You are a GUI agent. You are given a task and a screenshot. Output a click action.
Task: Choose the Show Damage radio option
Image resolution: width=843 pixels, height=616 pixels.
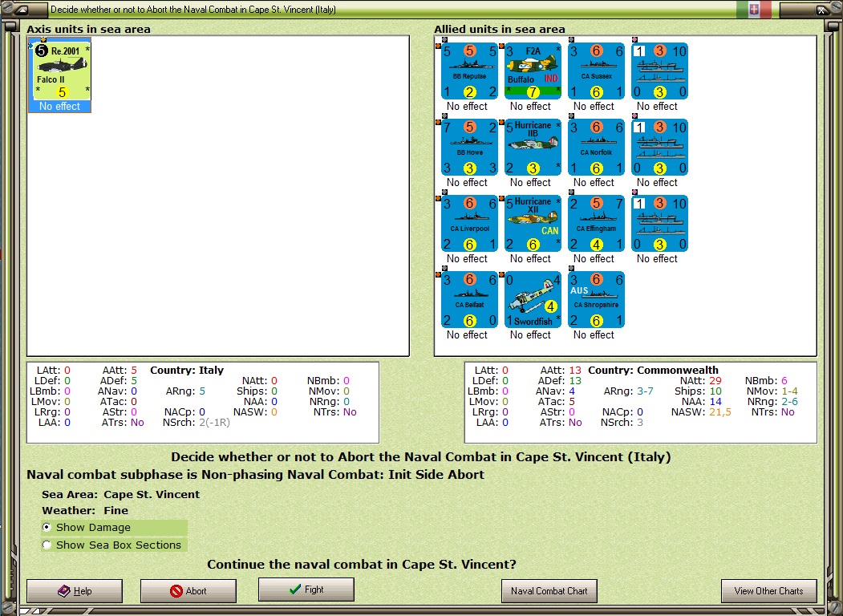114,527
